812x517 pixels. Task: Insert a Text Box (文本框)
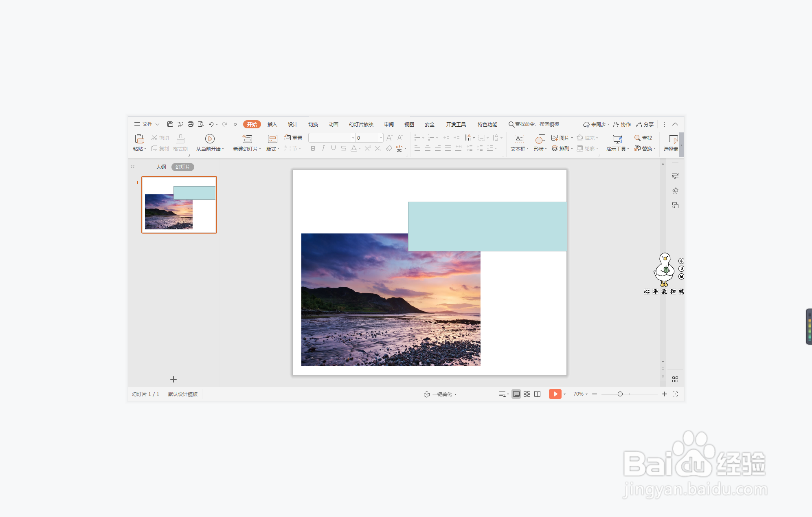point(519,143)
